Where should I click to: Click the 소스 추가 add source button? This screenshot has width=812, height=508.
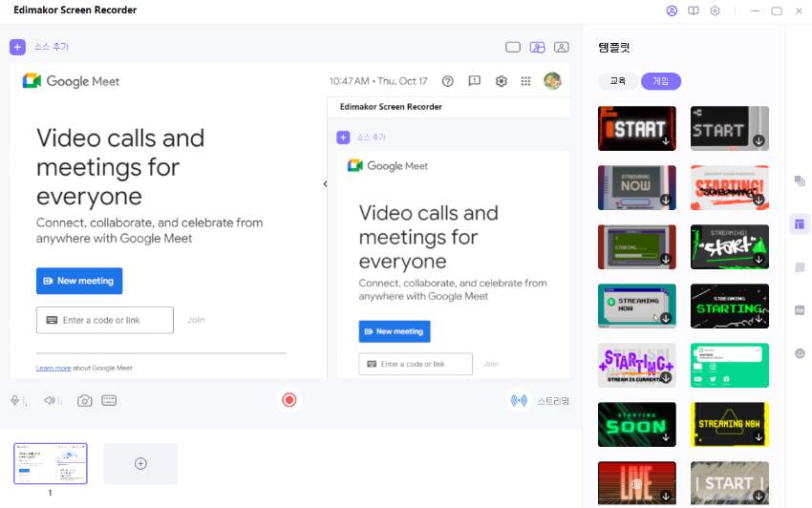click(40, 47)
